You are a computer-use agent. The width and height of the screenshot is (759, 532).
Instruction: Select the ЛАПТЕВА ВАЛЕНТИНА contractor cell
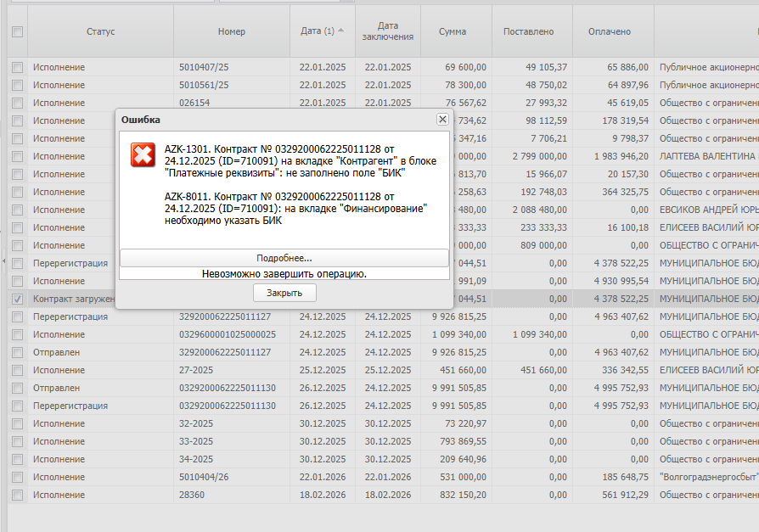706,156
